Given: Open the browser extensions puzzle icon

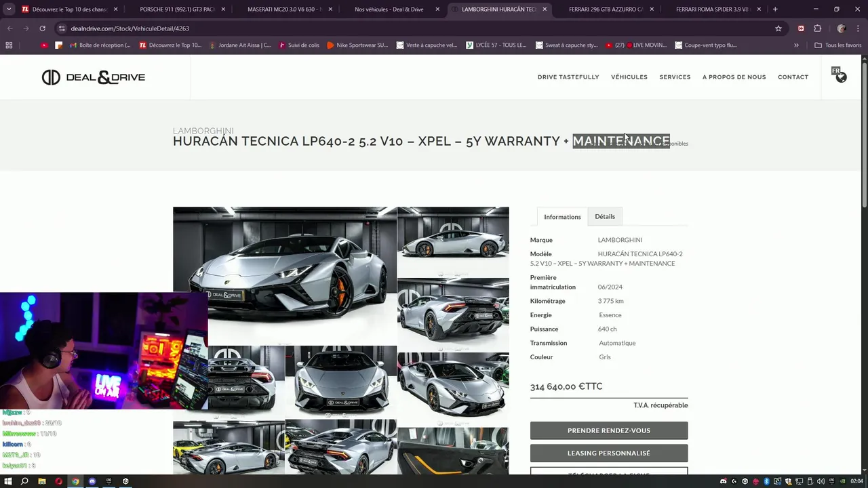Looking at the screenshot, I should point(817,28).
